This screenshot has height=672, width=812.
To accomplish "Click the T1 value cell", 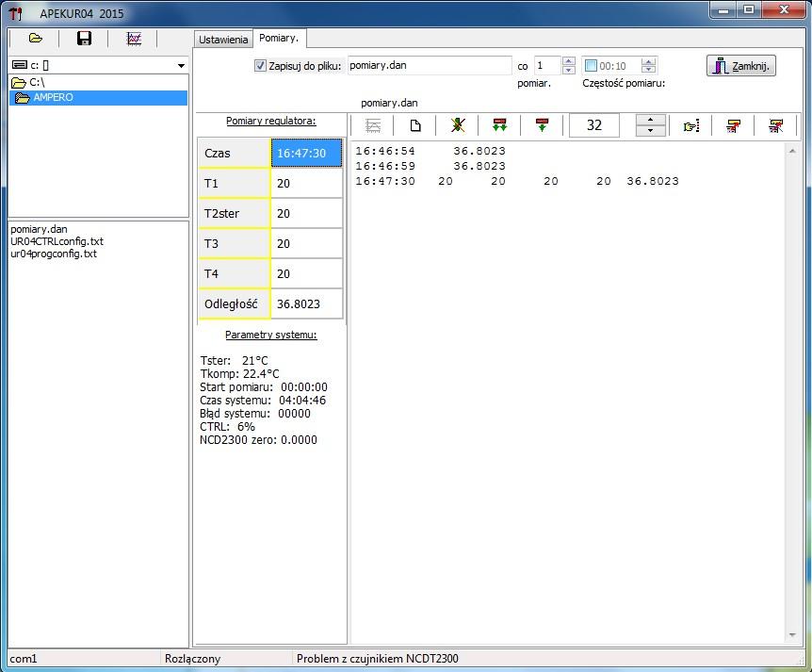I will tap(306, 184).
